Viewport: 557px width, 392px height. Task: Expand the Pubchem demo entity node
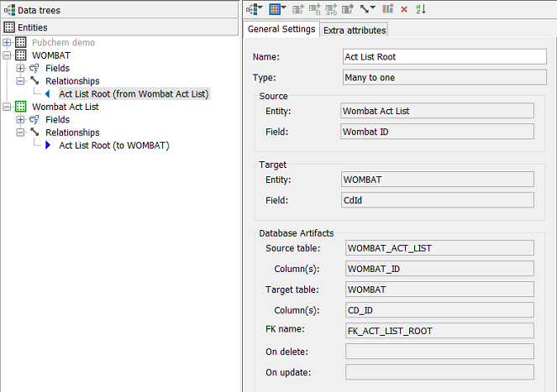(8, 43)
